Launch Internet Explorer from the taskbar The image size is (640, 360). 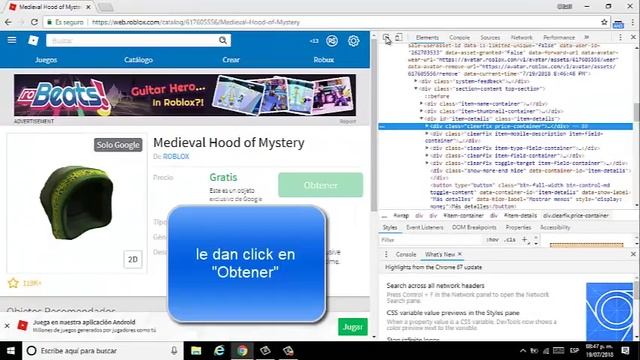coord(219,351)
